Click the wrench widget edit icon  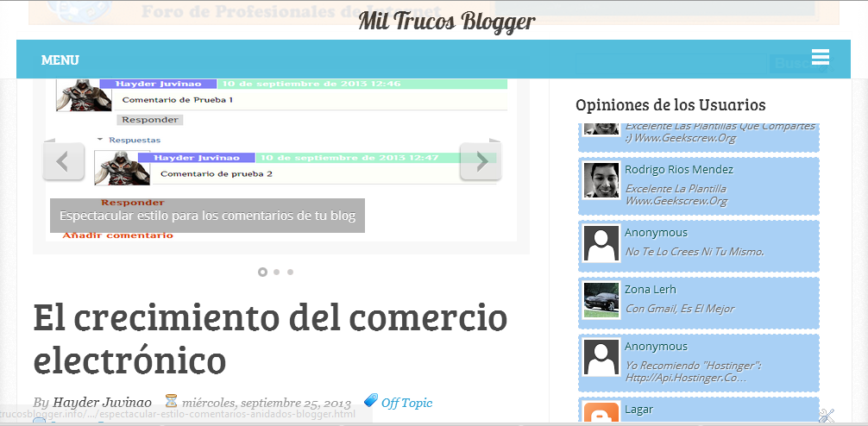pos(826,415)
